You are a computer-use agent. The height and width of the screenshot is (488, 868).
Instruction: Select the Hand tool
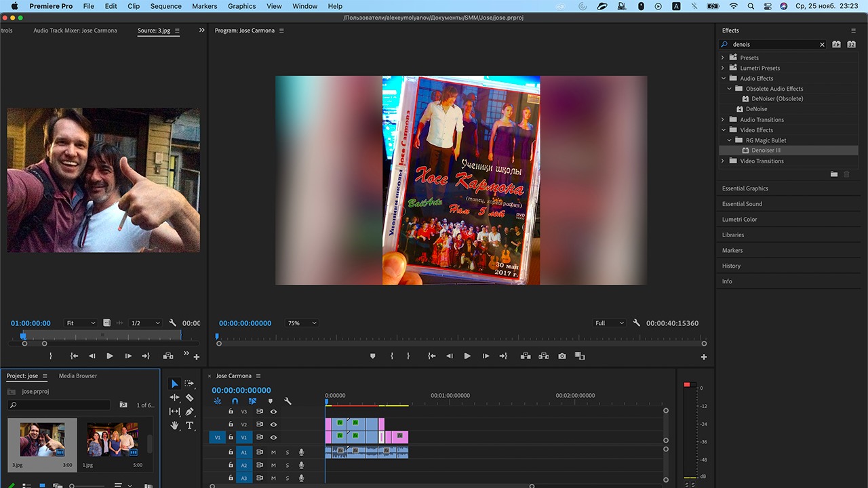(174, 426)
